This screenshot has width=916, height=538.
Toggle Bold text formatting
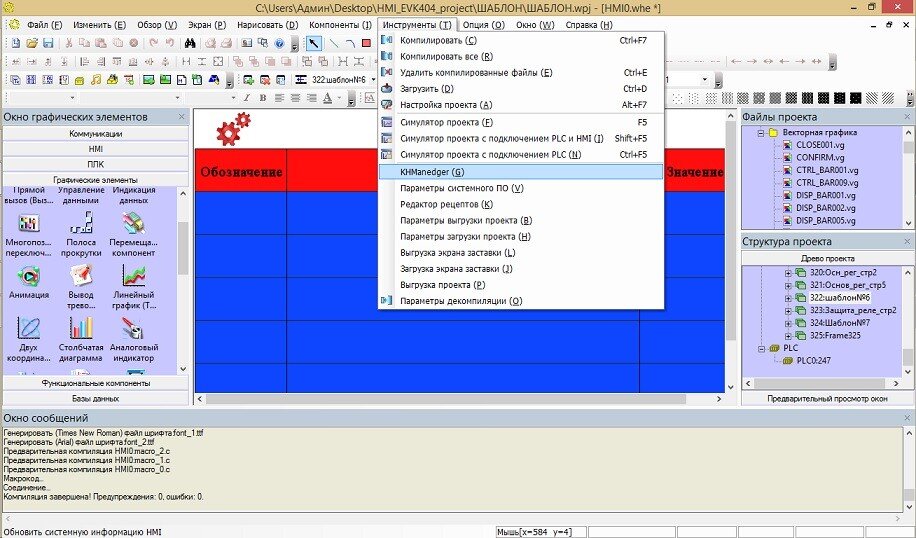pos(263,98)
